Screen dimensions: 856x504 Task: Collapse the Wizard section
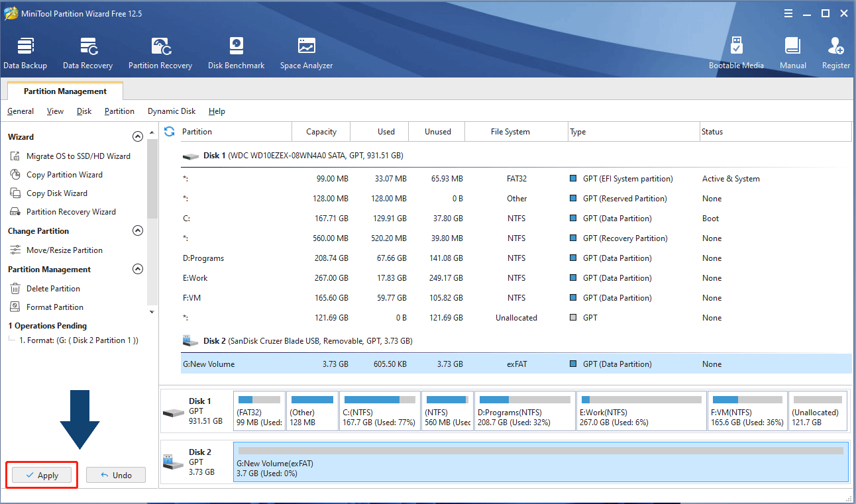[x=138, y=137]
